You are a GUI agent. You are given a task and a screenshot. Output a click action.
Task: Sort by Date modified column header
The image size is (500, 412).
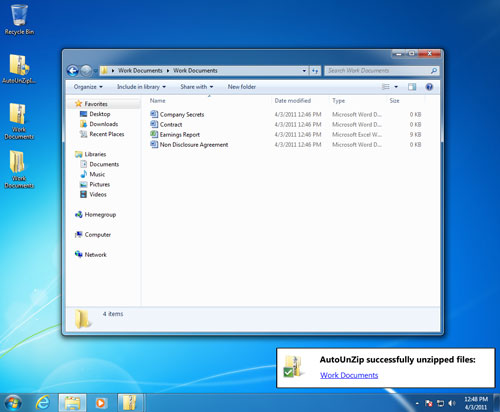click(x=293, y=101)
